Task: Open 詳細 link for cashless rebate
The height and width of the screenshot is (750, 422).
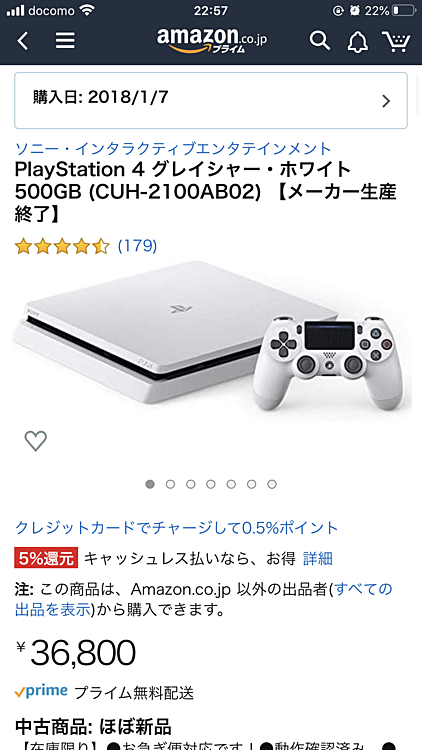Action: [318, 558]
